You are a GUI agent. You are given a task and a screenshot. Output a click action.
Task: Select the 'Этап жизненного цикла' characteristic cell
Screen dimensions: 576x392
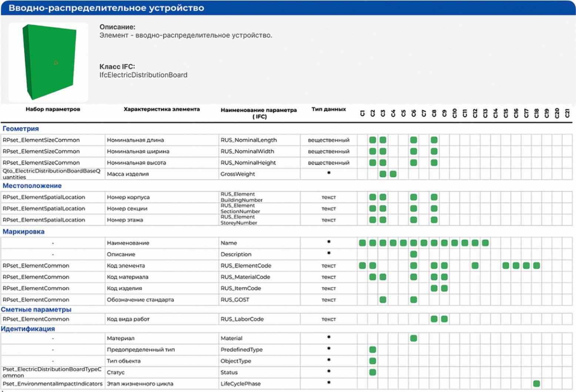tap(162, 383)
